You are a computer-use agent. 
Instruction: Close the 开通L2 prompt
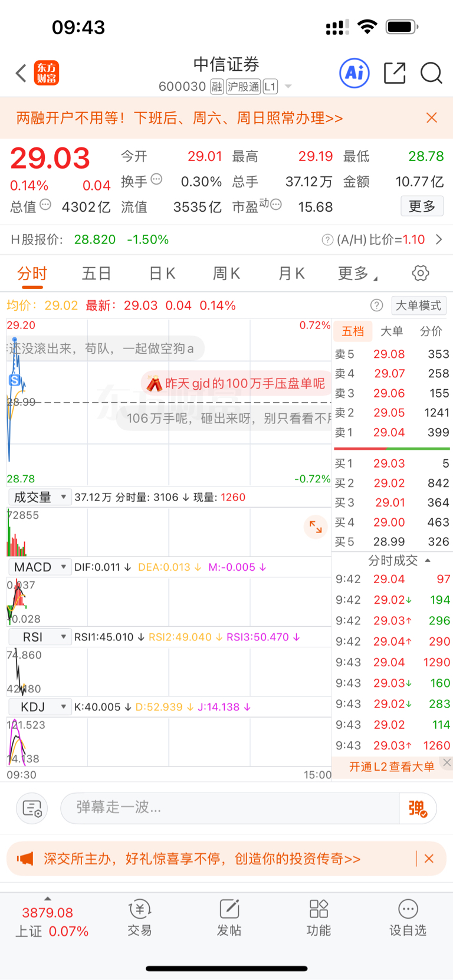click(x=447, y=762)
